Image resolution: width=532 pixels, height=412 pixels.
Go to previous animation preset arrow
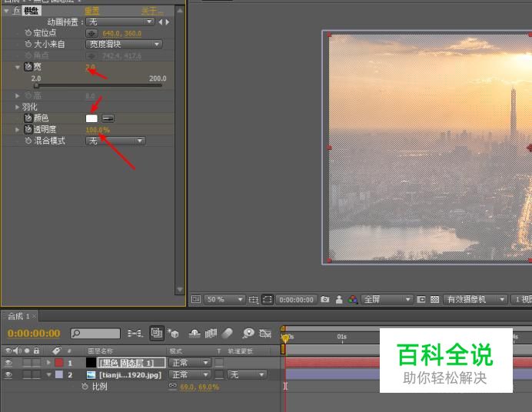pos(161,22)
